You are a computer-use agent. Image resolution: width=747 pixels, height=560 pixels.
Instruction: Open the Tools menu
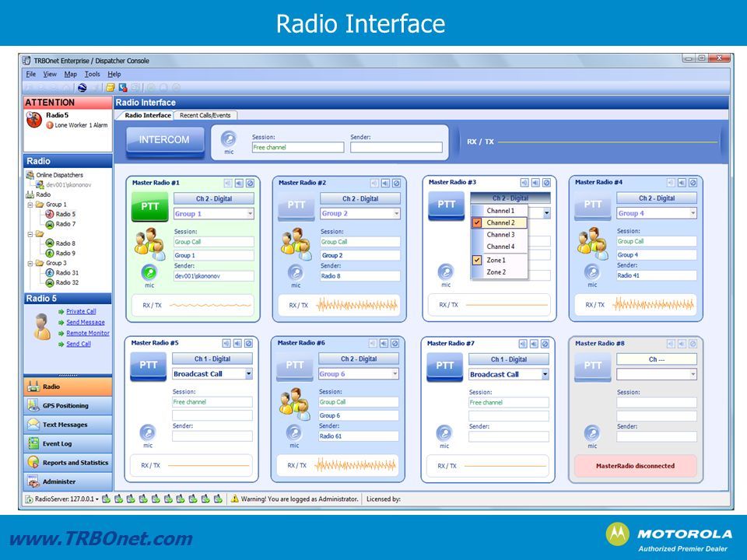click(93, 75)
